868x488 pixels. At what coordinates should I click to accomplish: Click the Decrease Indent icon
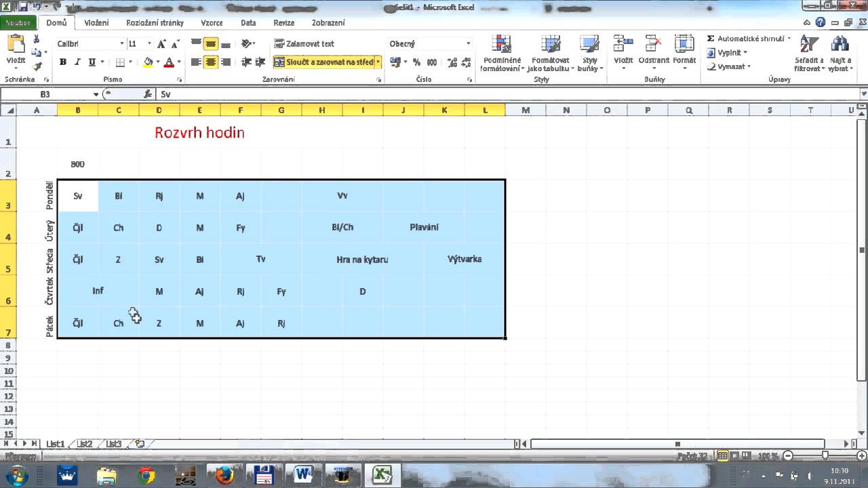coord(246,62)
